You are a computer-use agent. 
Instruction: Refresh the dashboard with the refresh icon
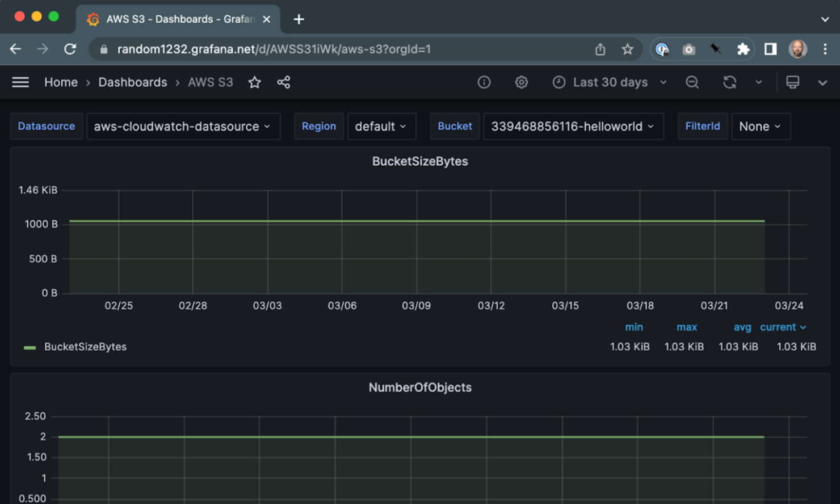(730, 82)
